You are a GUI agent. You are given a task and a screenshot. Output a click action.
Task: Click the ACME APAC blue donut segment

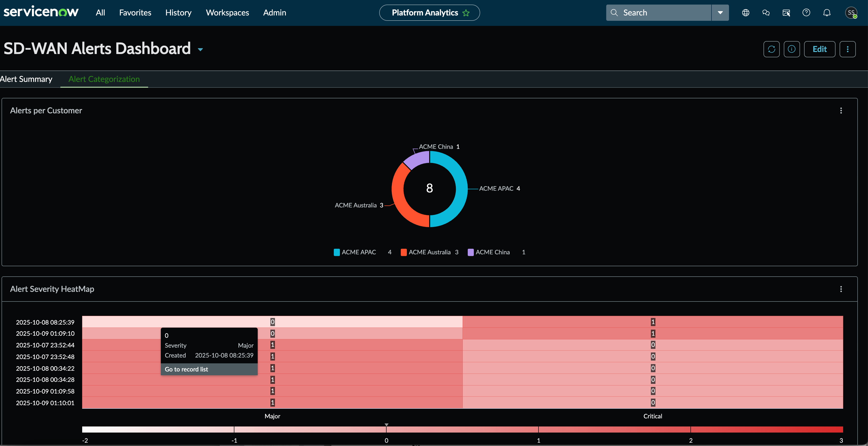pos(461,189)
